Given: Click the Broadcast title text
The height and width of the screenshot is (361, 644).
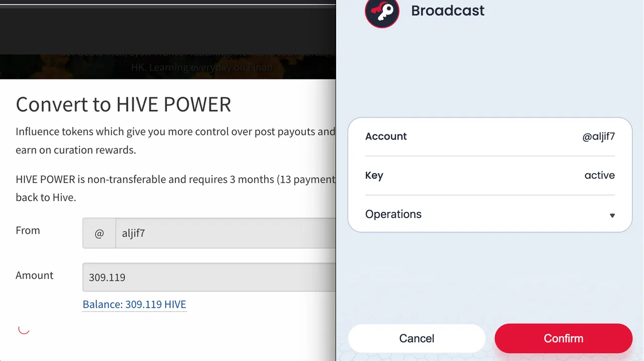Looking at the screenshot, I should click(x=448, y=11).
